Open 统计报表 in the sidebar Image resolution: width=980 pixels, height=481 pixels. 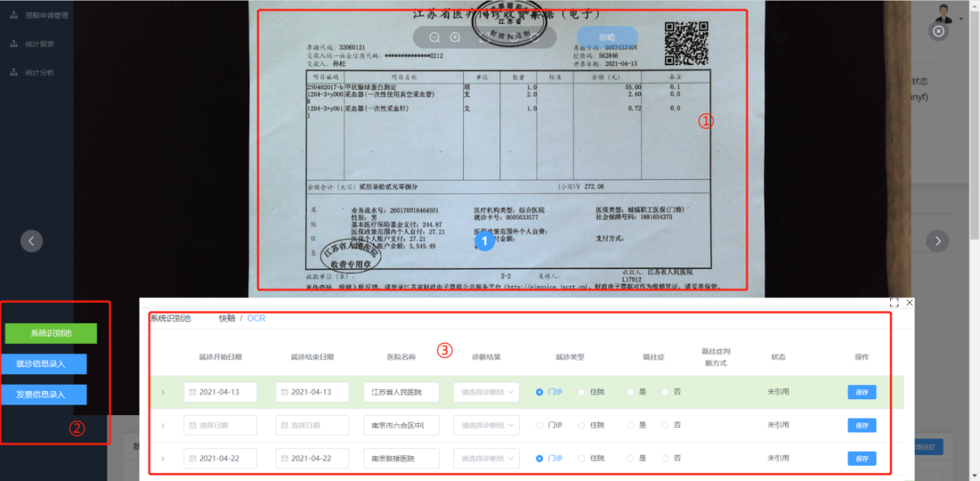tap(40, 43)
